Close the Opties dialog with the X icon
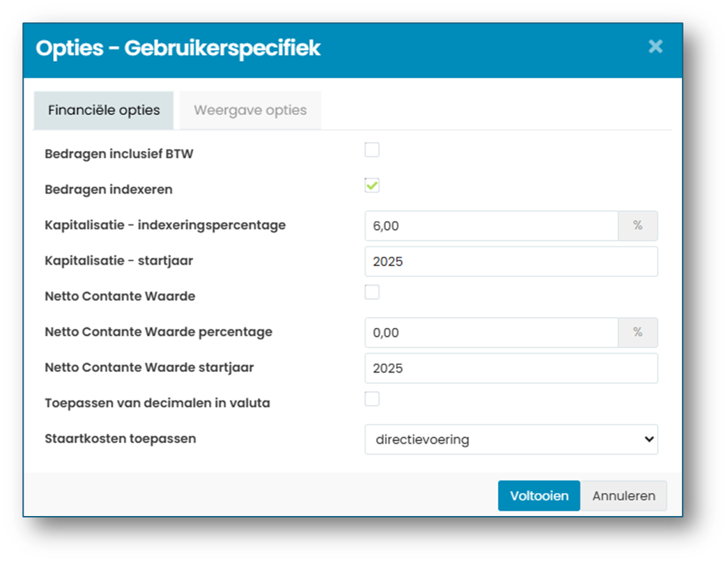The image size is (728, 562). [655, 47]
